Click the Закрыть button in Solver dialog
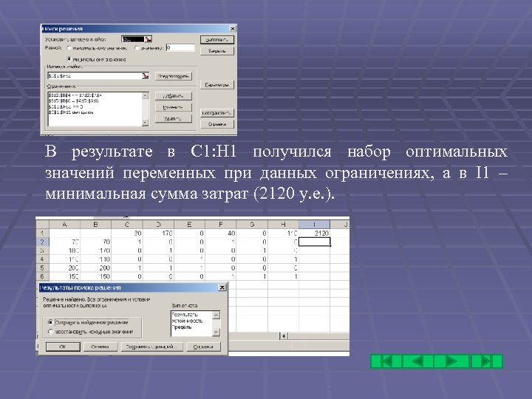 [216, 51]
